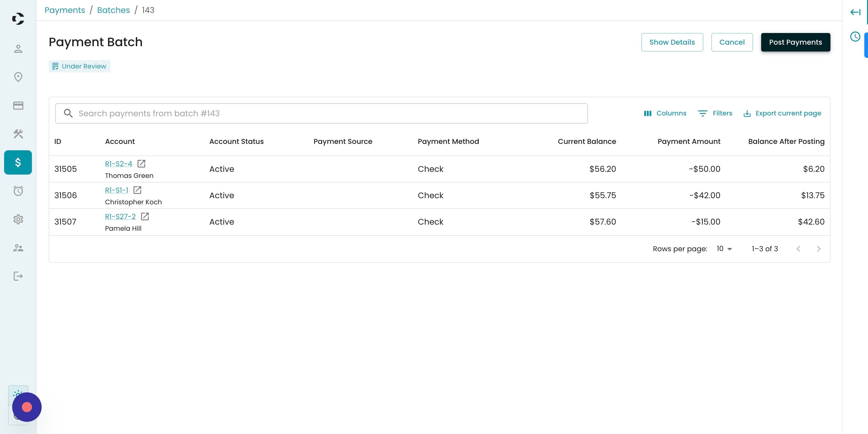Open the Filters panel
Screen dimensions: 868x434
click(x=715, y=113)
